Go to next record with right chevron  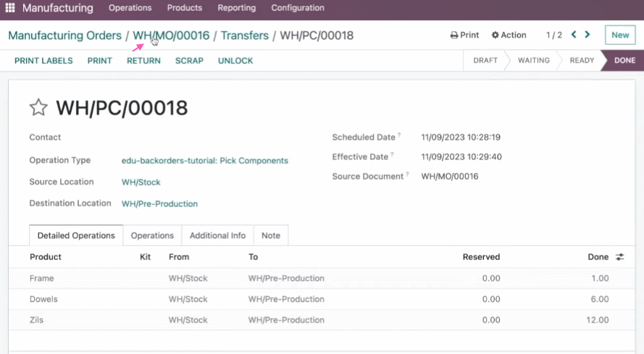[x=587, y=35]
